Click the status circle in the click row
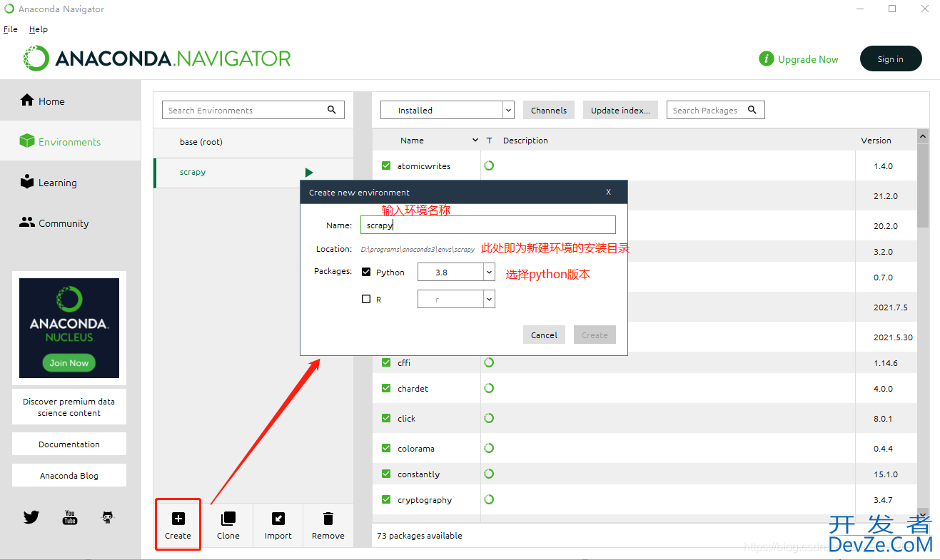Image resolution: width=940 pixels, height=560 pixels. tap(489, 418)
